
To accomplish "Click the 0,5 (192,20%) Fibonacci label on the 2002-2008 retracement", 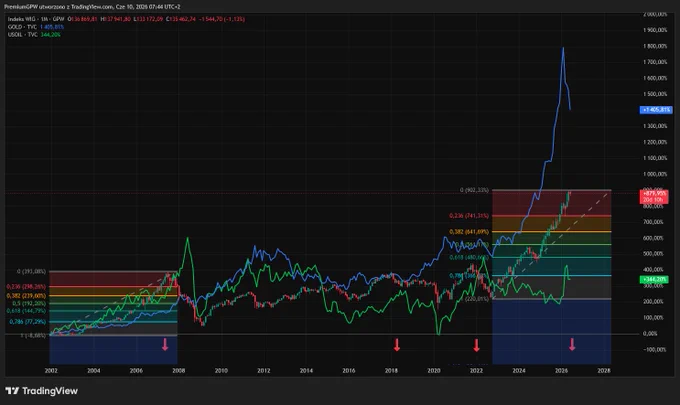I will [29, 304].
